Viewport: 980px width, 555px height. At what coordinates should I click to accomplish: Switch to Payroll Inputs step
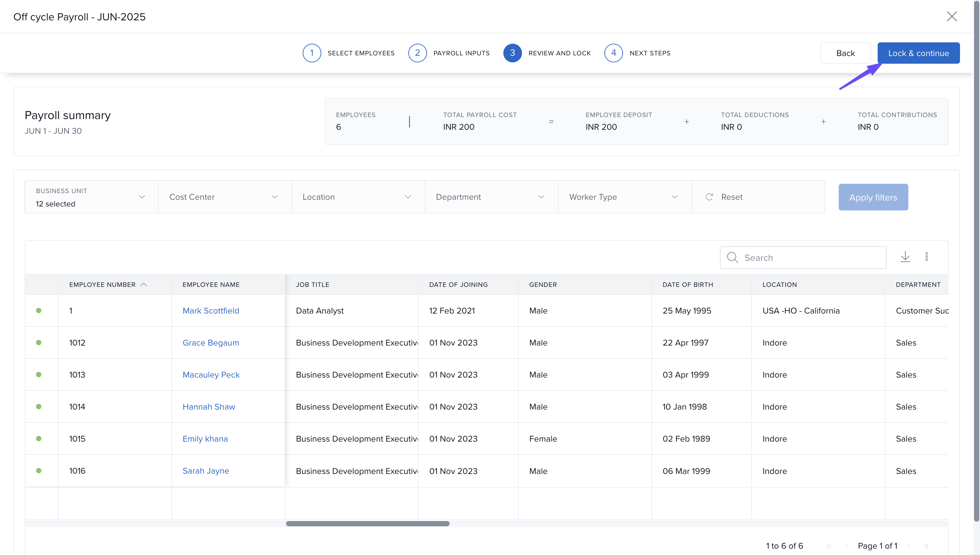(417, 53)
